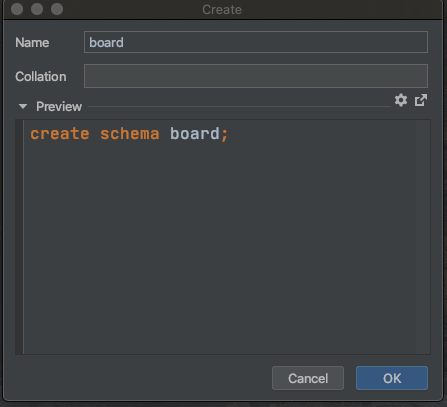Click the Name label
447x407 pixels.
(x=32, y=43)
